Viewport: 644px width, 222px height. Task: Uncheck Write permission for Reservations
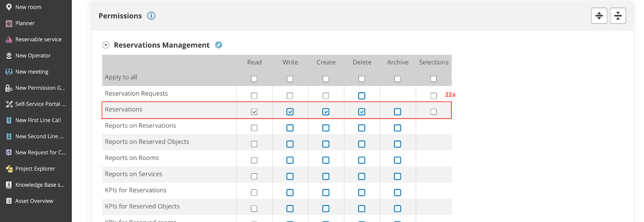290,112
